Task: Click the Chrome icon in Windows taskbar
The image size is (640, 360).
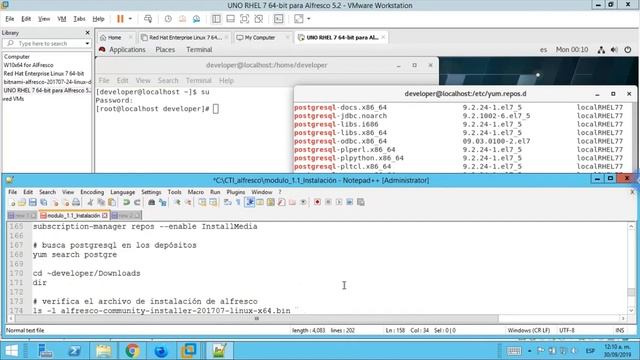Action: point(132,351)
